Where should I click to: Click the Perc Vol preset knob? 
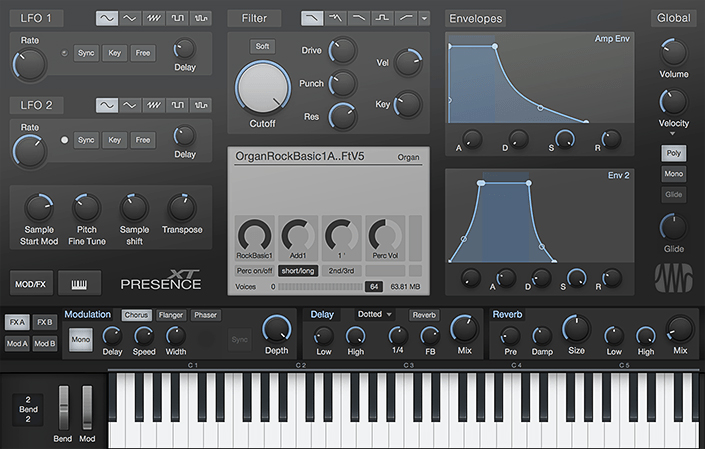coord(385,236)
